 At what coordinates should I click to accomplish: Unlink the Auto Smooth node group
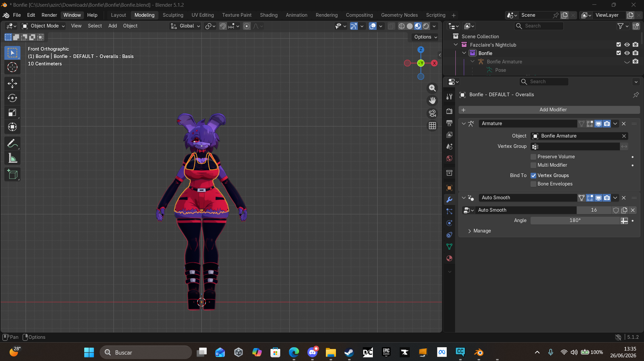(633, 210)
